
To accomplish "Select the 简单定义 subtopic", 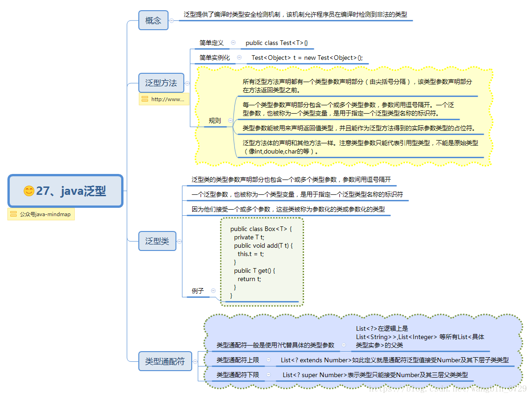I will pos(211,43).
